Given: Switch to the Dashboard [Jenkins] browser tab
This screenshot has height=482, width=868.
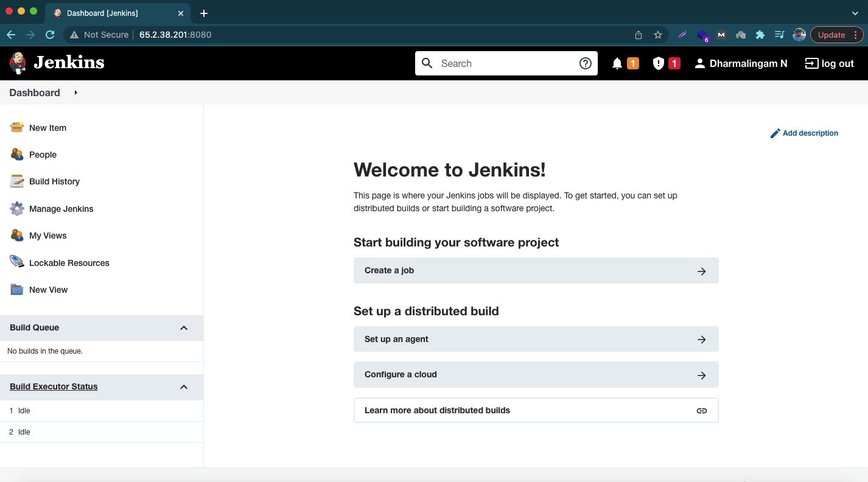Looking at the screenshot, I should [119, 13].
